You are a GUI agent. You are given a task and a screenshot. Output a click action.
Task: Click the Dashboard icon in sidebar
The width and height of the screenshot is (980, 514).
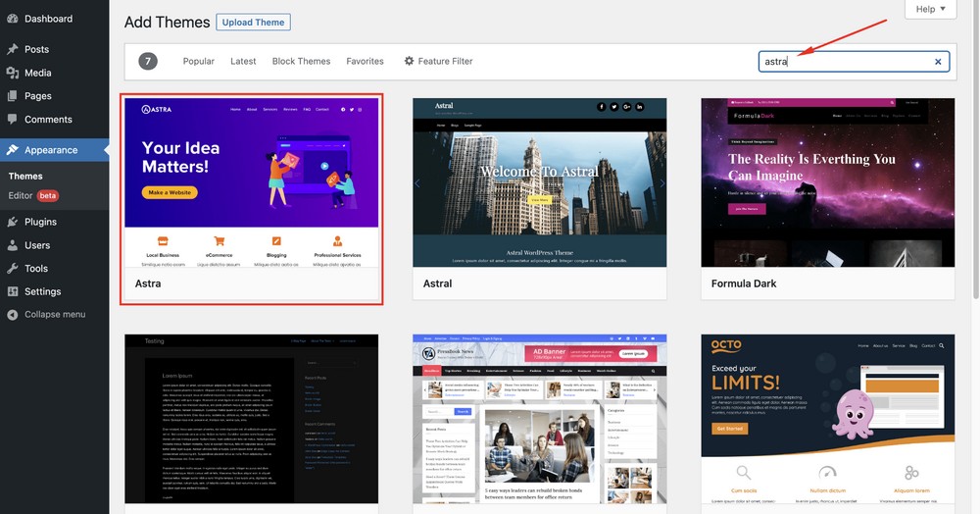click(x=12, y=19)
